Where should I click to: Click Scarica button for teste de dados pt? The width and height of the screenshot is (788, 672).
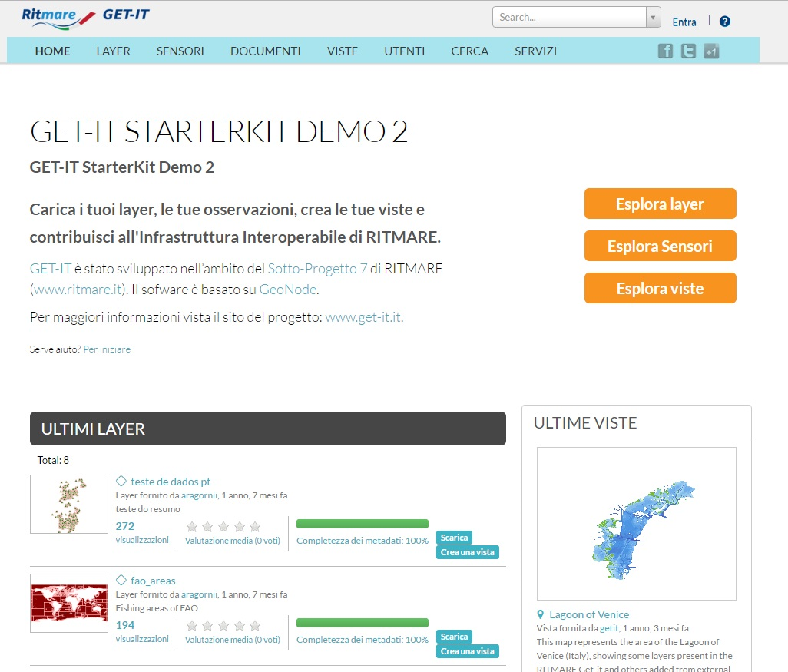[x=454, y=538]
